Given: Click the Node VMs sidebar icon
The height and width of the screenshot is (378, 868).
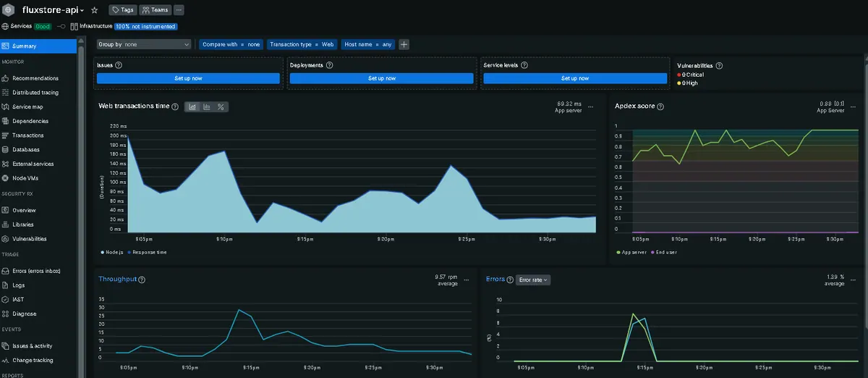Looking at the screenshot, I should (x=6, y=178).
